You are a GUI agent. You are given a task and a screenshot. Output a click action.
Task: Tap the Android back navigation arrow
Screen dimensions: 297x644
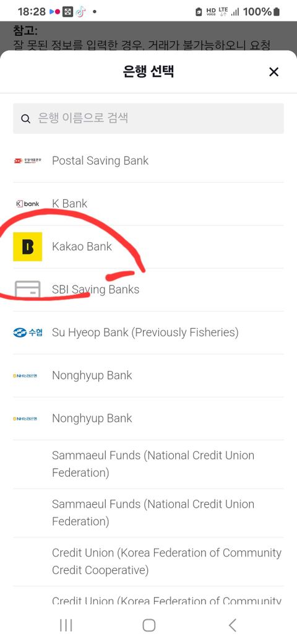click(232, 625)
